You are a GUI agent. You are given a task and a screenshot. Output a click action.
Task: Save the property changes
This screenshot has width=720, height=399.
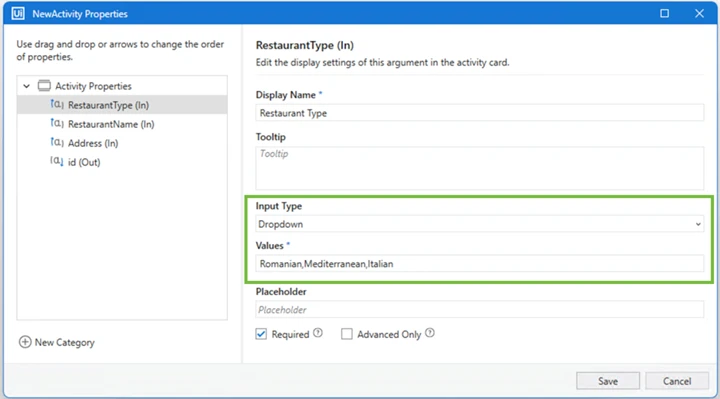click(x=608, y=381)
